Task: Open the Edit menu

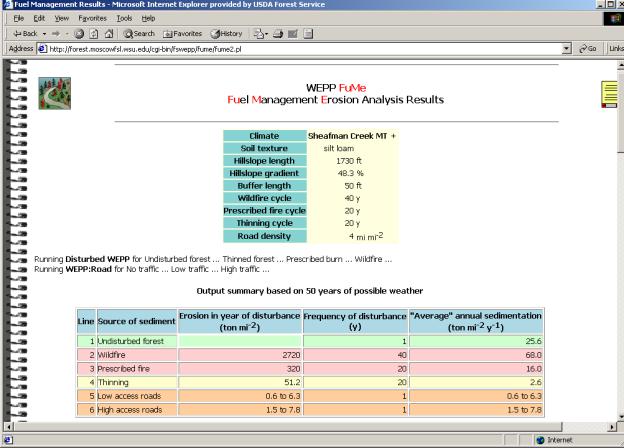Action: click(39, 18)
